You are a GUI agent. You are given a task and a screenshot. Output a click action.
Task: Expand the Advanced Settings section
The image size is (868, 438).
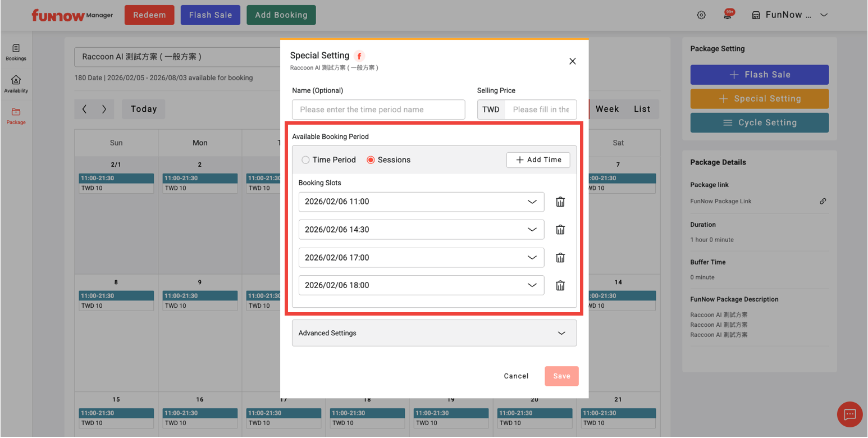(434, 333)
